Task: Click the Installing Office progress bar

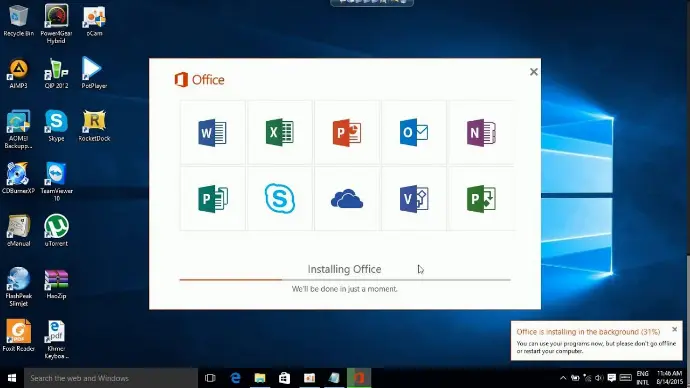Action: [x=345, y=279]
